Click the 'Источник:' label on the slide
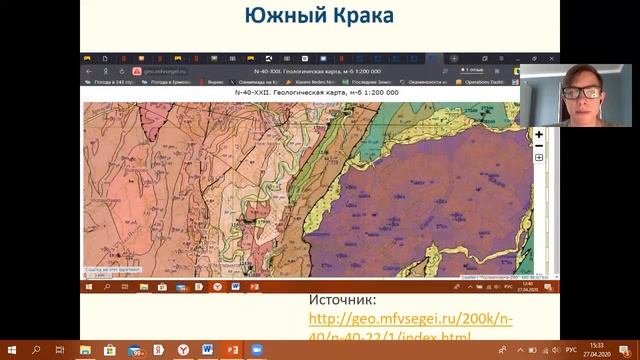The width and height of the screenshot is (640, 360). (342, 300)
